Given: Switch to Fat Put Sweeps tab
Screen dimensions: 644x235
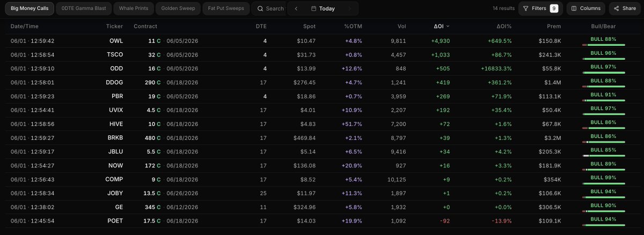Looking at the screenshot, I should (x=226, y=9).
